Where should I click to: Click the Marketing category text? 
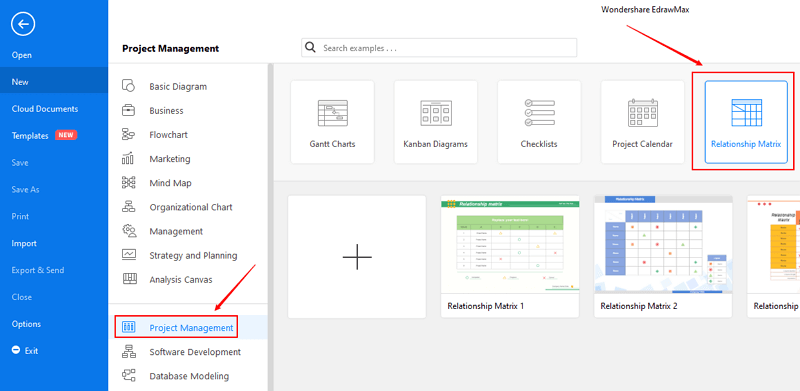[x=170, y=159]
